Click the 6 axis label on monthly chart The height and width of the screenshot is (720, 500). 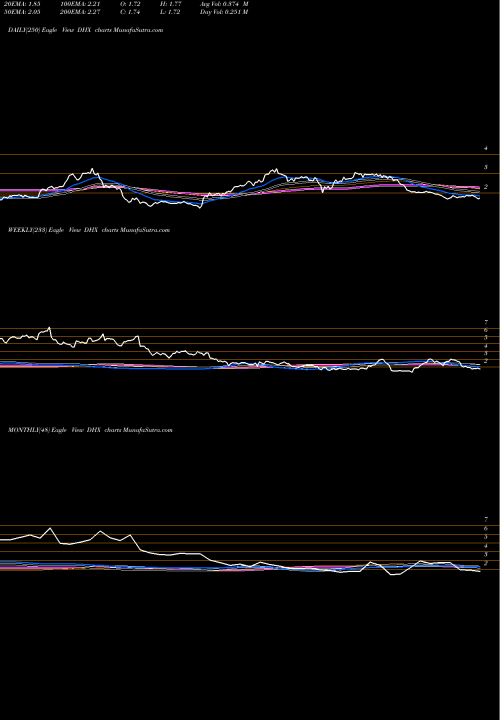(485, 529)
